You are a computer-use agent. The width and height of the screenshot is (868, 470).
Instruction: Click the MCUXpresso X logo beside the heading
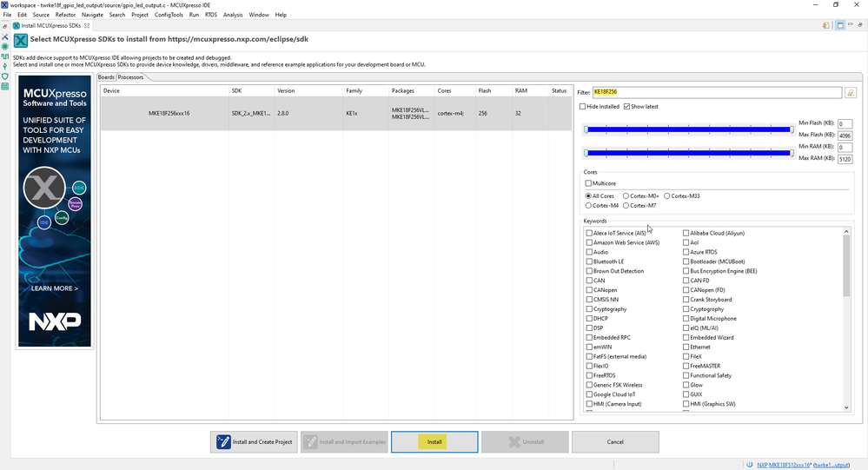coord(21,41)
